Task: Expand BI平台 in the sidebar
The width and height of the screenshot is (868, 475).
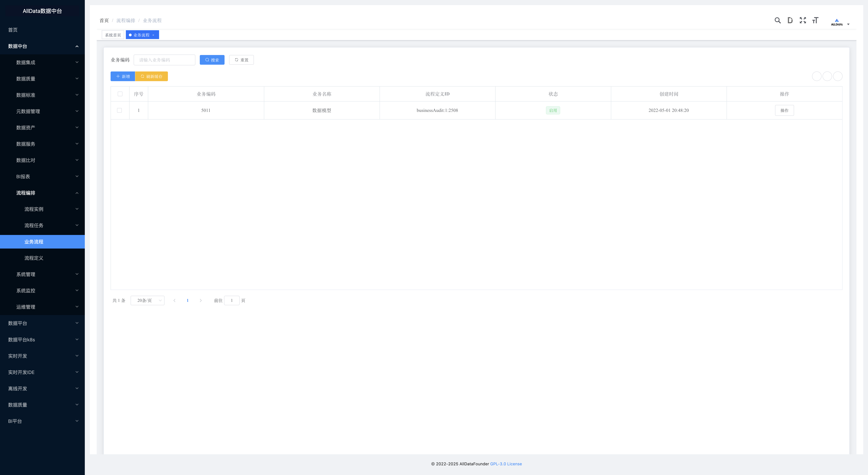Action: [x=42, y=421]
